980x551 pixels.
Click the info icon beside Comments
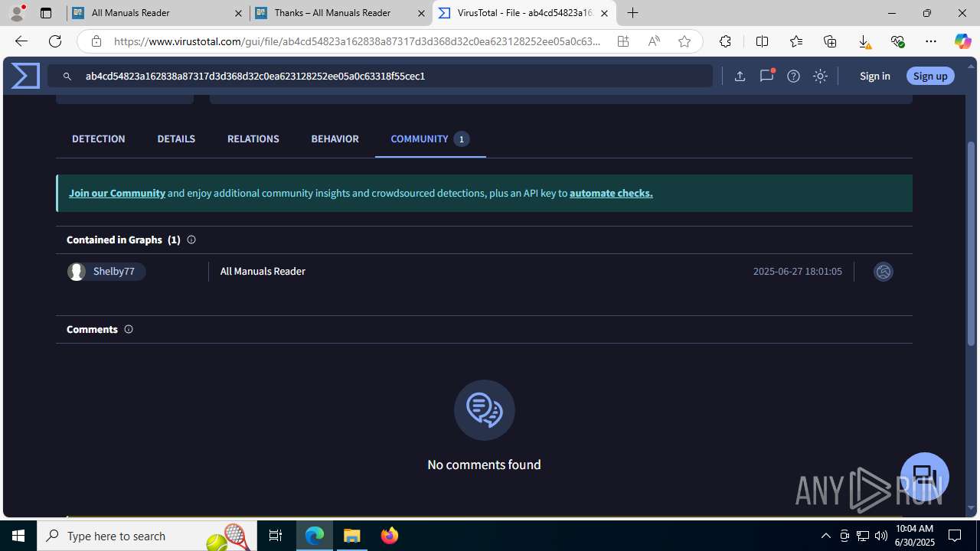[129, 329]
